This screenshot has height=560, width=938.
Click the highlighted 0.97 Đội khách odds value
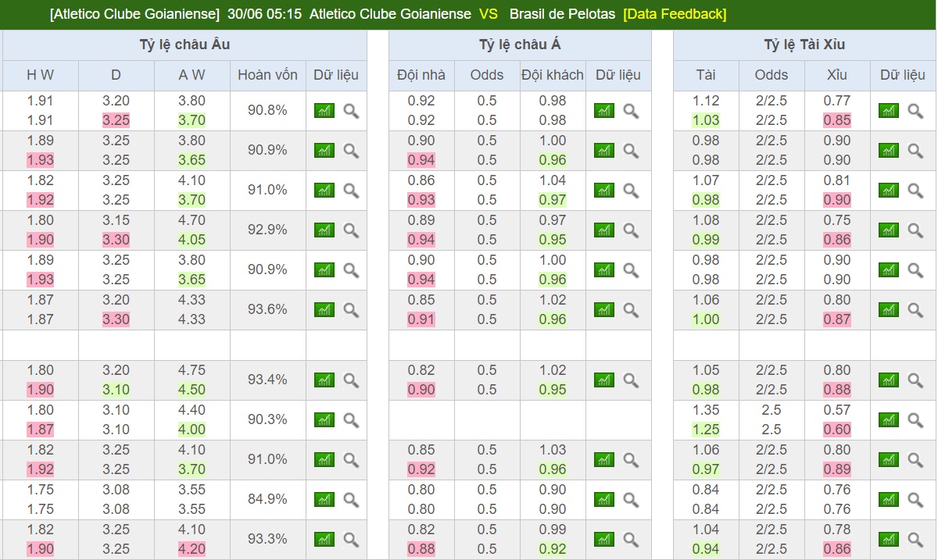click(553, 200)
